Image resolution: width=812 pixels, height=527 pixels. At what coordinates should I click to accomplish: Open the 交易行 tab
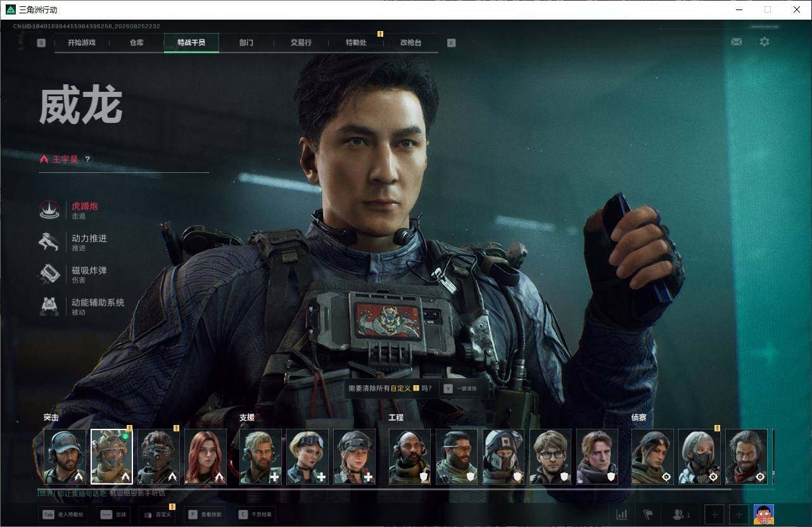(x=301, y=43)
